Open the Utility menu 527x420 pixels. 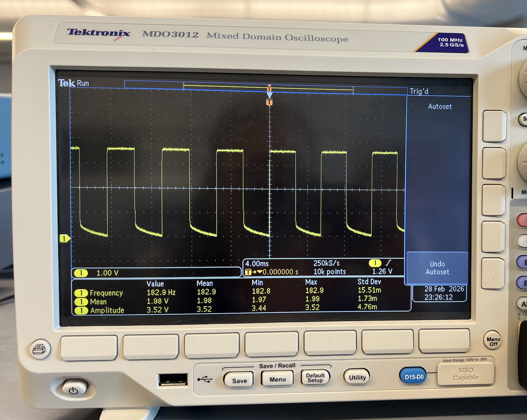357,377
